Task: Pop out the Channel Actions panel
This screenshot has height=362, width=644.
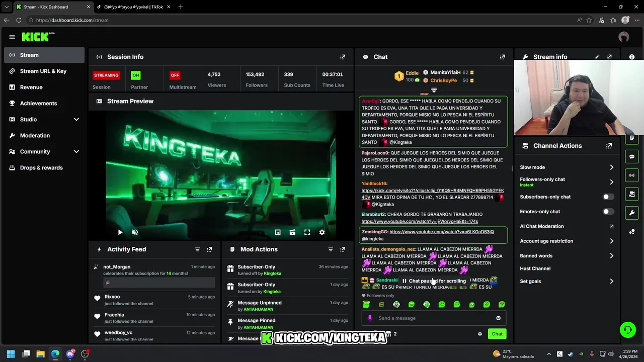Action: [x=609, y=146]
